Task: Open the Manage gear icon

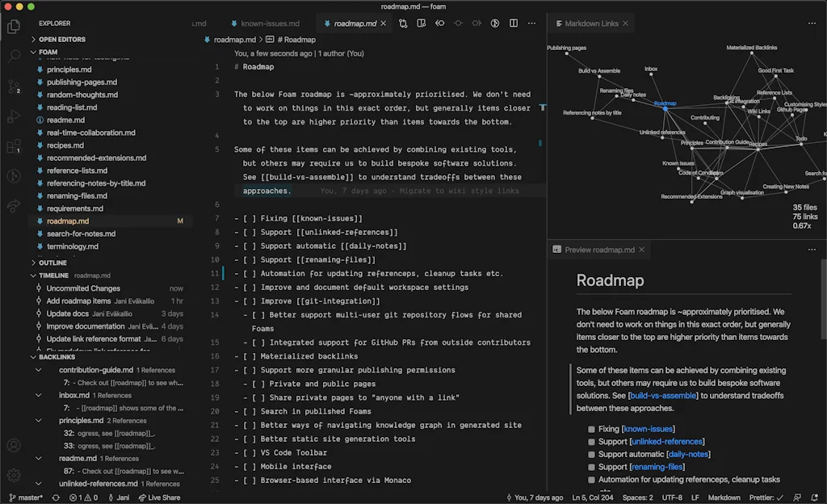Action: click(14, 475)
